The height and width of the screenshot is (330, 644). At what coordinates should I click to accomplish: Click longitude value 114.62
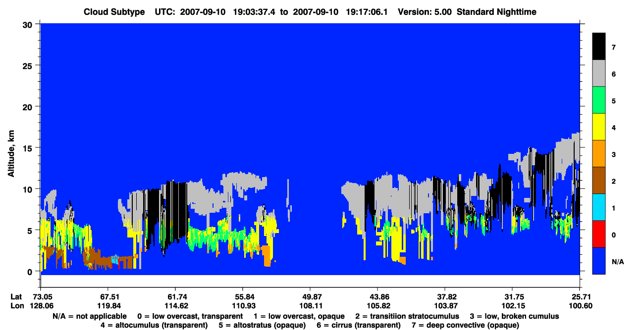click(x=175, y=306)
